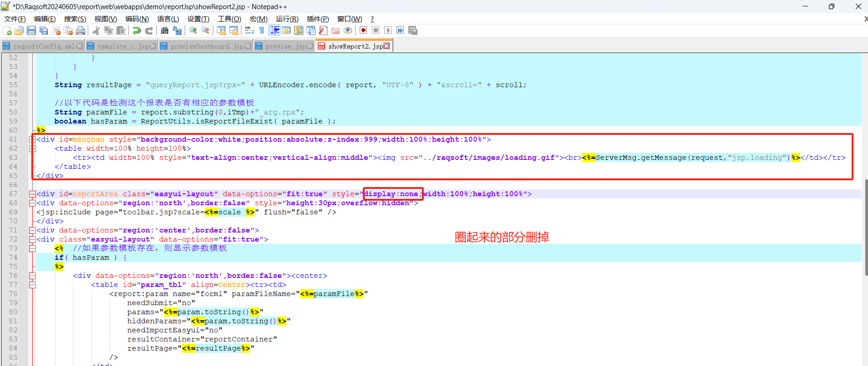Close the preview.jsp tab
This screenshot has height=366, width=868.
[x=310, y=46]
